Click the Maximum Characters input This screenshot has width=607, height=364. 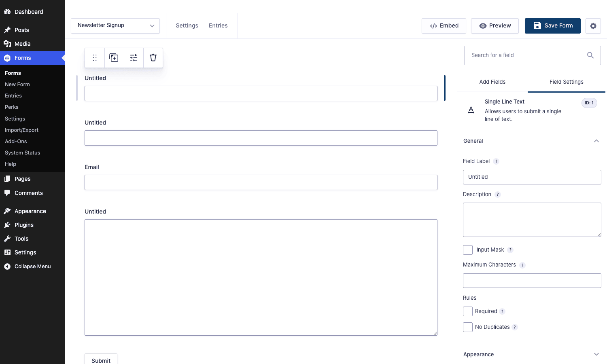click(x=532, y=281)
